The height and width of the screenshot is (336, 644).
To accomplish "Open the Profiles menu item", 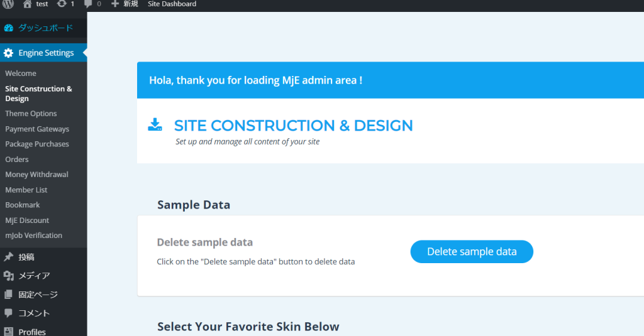I will (32, 332).
